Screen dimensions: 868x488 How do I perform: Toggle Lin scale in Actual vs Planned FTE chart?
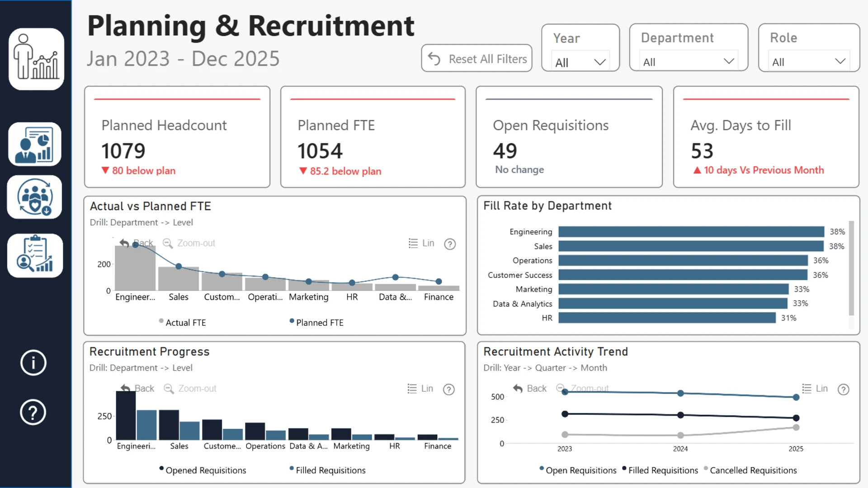click(x=421, y=243)
